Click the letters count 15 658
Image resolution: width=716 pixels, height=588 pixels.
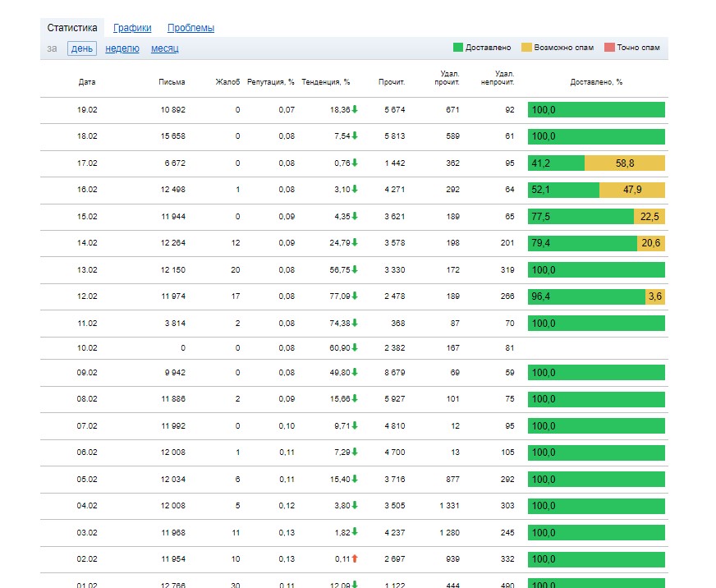click(172, 136)
